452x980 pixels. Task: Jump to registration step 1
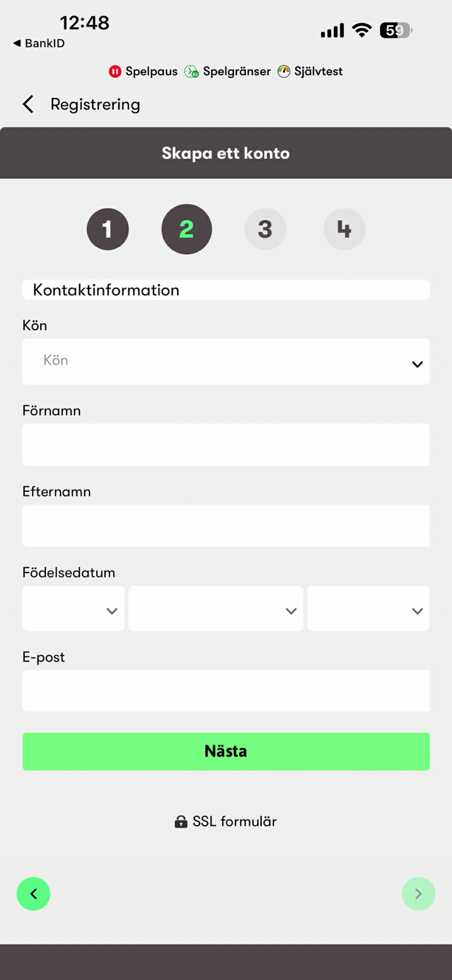point(108,229)
